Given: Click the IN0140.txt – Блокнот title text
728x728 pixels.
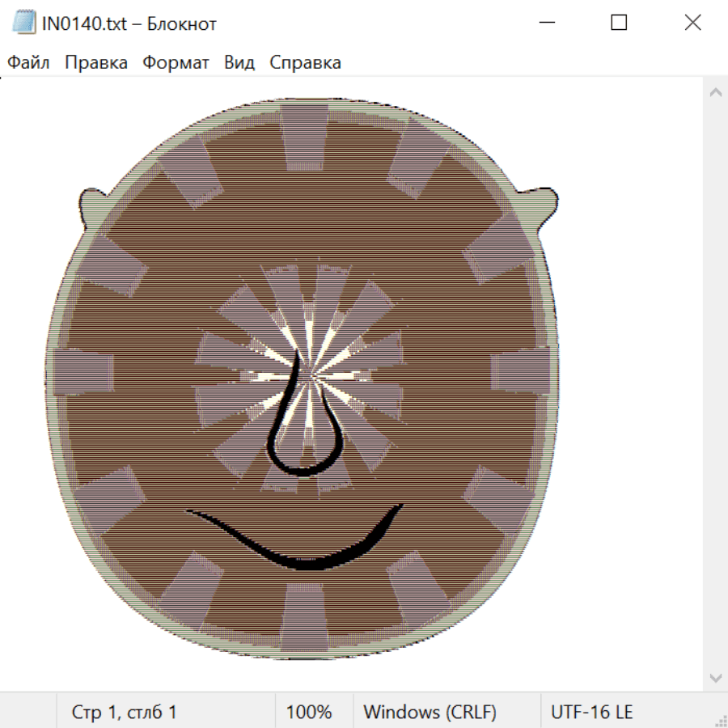Looking at the screenshot, I should (x=129, y=23).
